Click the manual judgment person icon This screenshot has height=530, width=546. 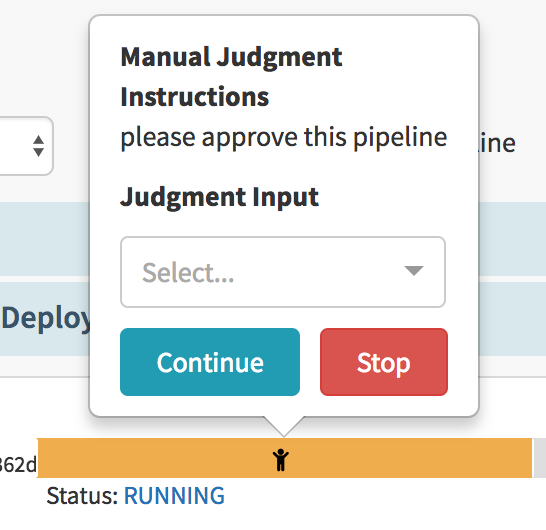click(281, 460)
